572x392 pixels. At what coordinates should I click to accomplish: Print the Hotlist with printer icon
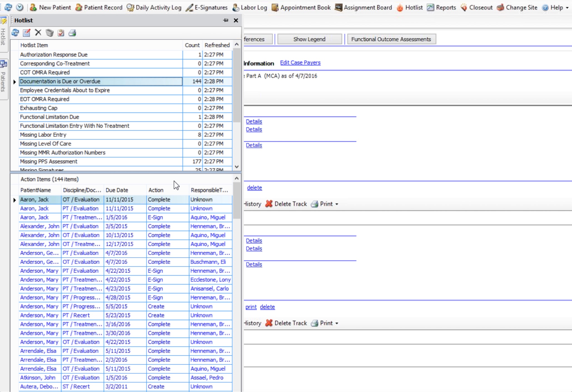pyautogui.click(x=72, y=33)
